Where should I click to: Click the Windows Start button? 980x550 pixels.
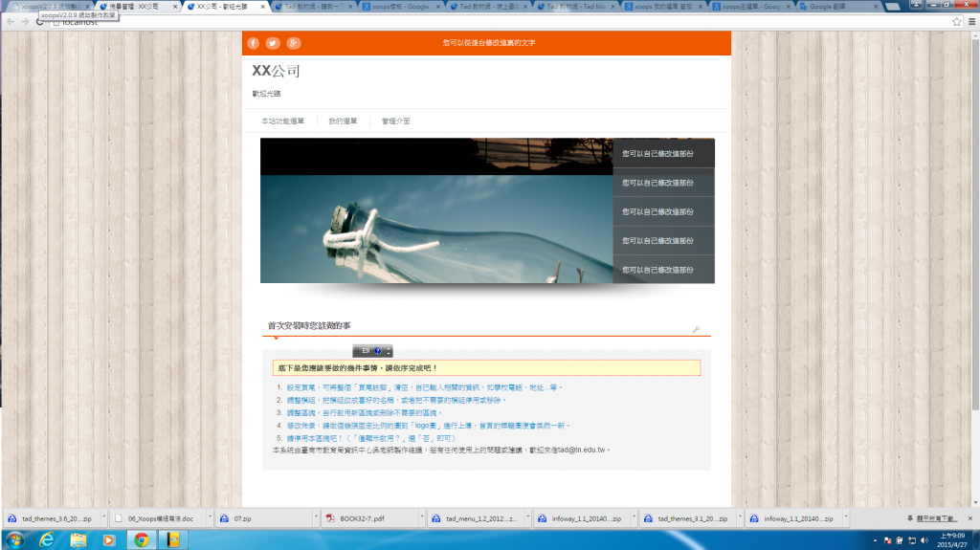click(15, 540)
